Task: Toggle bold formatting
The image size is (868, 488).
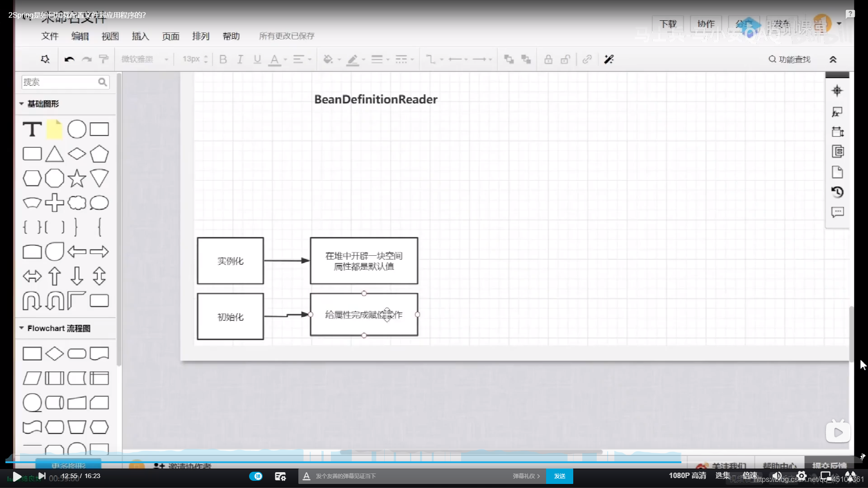Action: point(223,59)
